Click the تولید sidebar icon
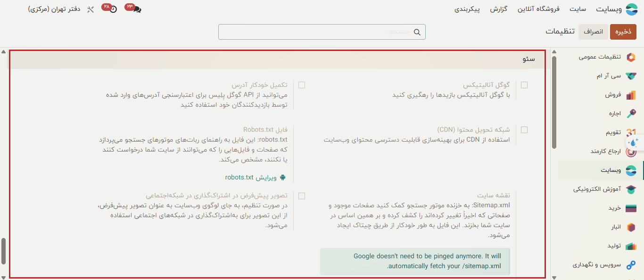 coord(631,246)
